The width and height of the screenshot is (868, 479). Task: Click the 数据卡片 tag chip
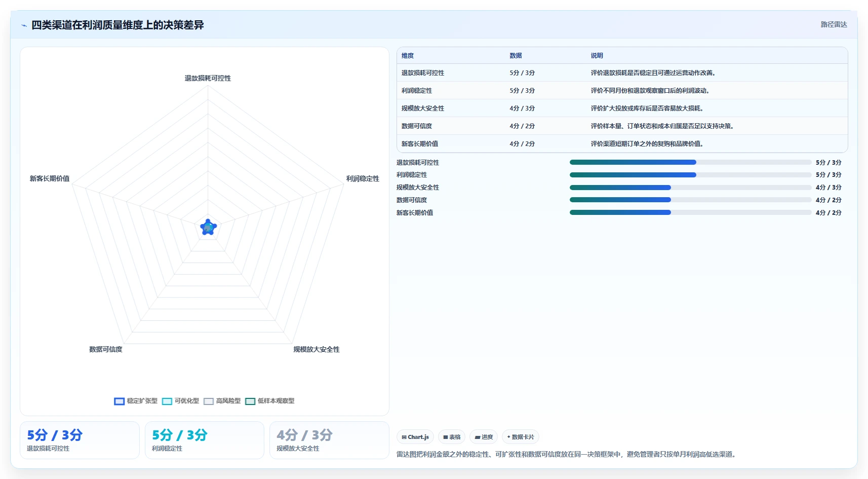[x=521, y=437]
